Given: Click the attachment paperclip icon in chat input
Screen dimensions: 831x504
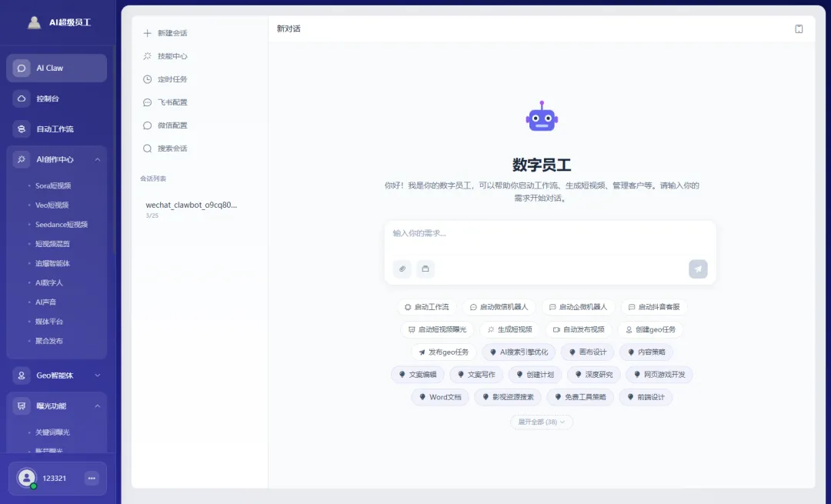Looking at the screenshot, I should (x=401, y=269).
